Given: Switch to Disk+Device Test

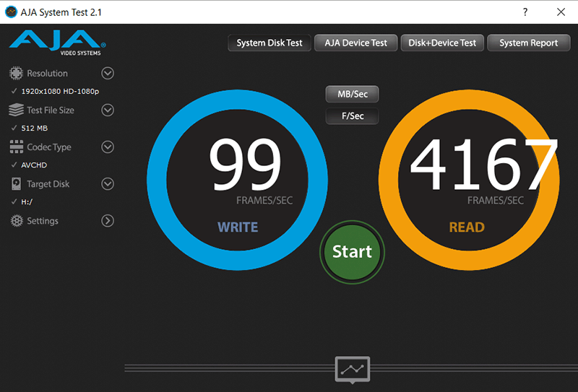Looking at the screenshot, I should pos(442,43).
